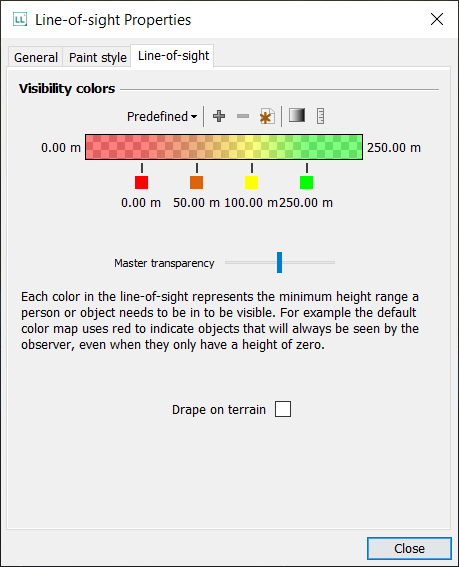This screenshot has width=459, height=567.
Task: Click the add color plus icon
Action: click(219, 116)
